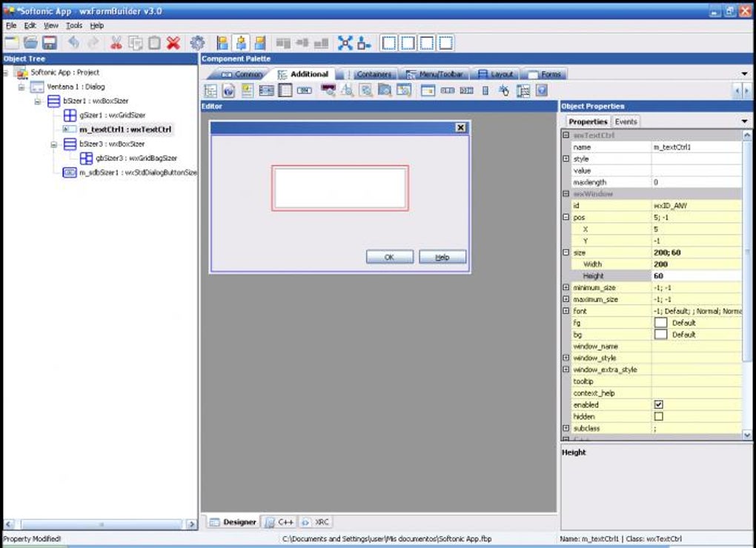The image size is (756, 548).
Task: Add a file picker control from the palette
Action: [366, 90]
